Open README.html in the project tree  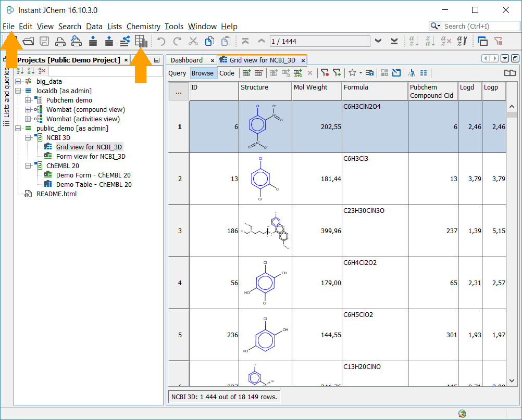56,194
